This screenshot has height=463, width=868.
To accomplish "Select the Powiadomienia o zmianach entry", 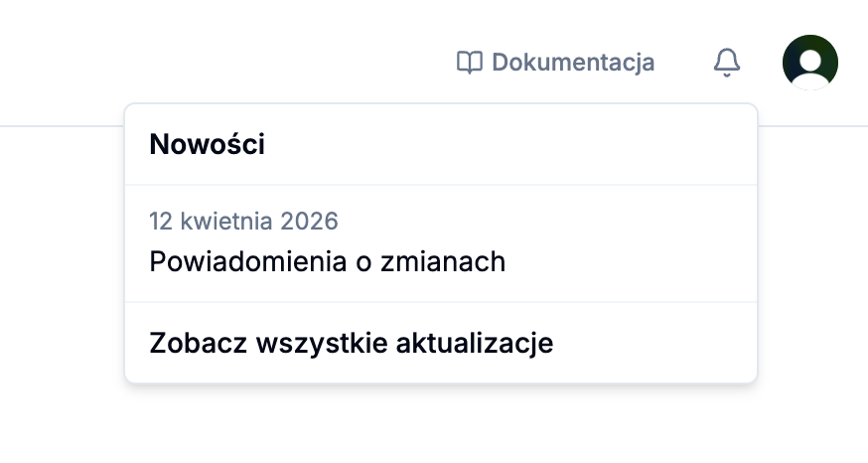I will pyautogui.click(x=327, y=262).
